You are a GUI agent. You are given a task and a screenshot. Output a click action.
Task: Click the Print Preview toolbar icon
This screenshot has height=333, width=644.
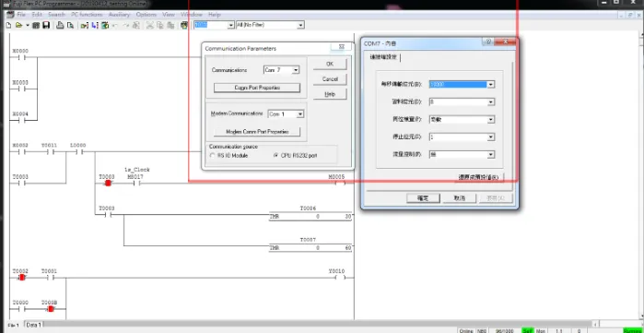click(70, 25)
